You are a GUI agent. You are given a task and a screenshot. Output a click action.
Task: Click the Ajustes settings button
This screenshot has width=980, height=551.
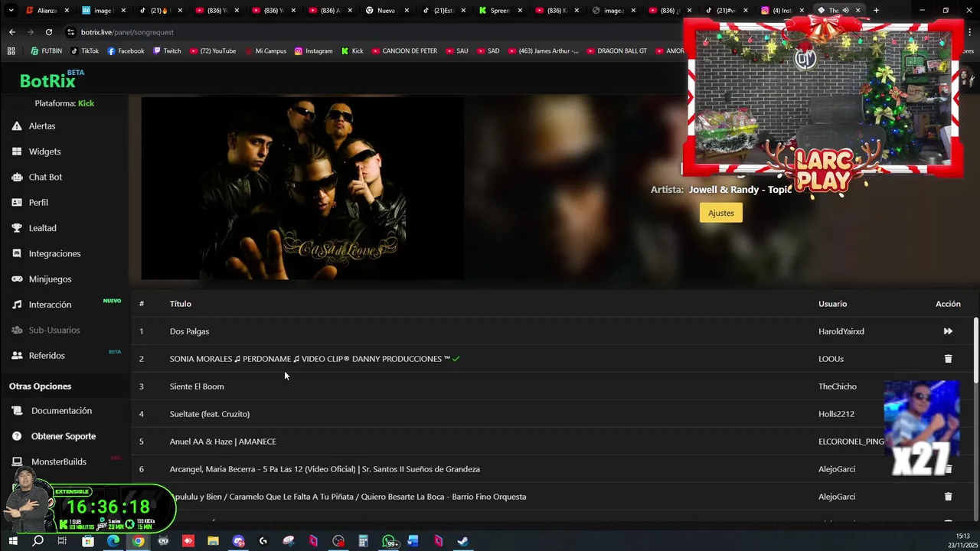point(720,213)
